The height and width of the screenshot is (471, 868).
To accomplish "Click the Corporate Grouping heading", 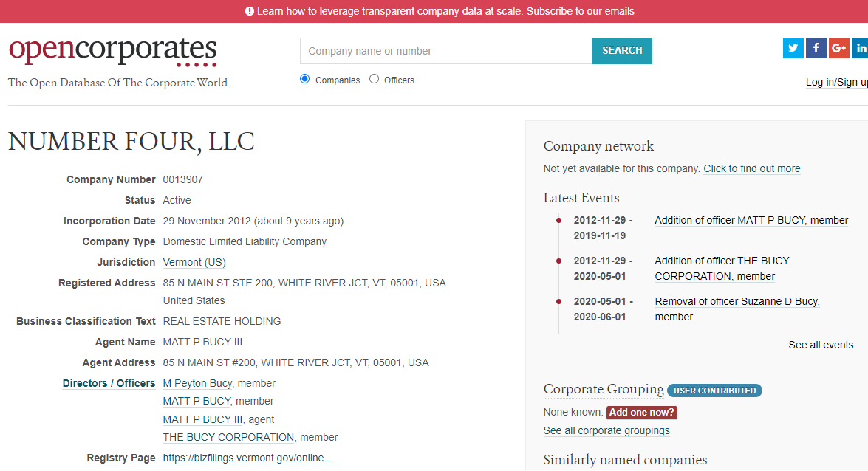I will 604,389.
